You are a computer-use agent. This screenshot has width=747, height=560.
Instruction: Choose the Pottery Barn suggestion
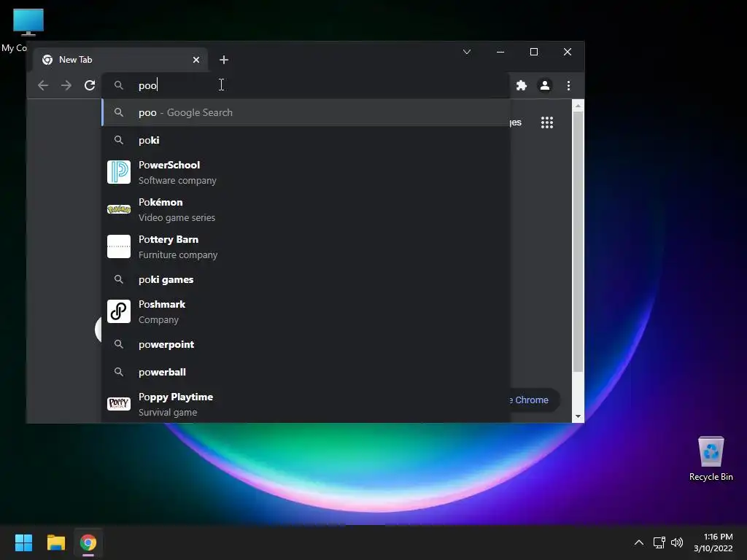(x=306, y=246)
